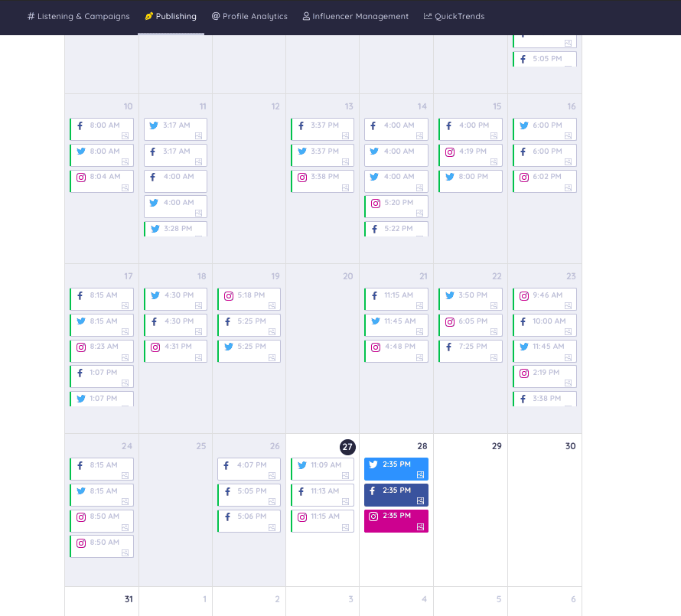This screenshot has width=681, height=616.
Task: Open Instagram post at 5:18 PM on the 19th
Action: [x=249, y=299]
